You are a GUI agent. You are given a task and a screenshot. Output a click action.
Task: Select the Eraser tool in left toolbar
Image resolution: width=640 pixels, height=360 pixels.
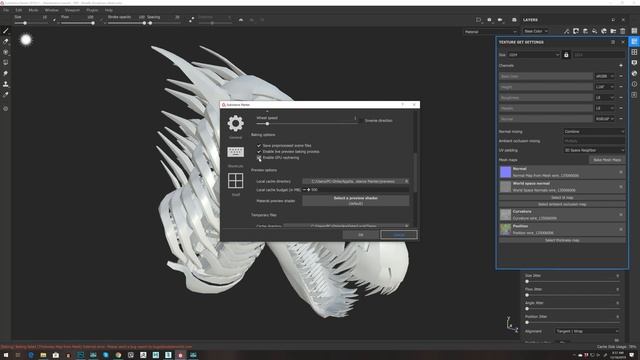tap(5, 41)
